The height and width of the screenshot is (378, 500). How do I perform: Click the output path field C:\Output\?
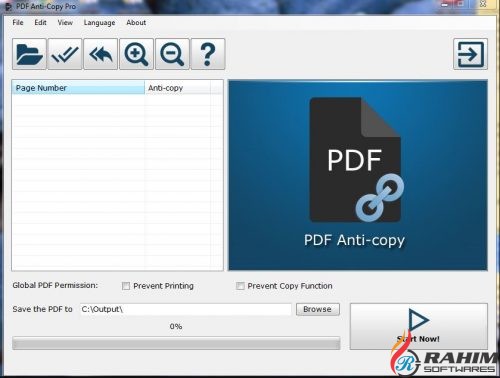186,309
